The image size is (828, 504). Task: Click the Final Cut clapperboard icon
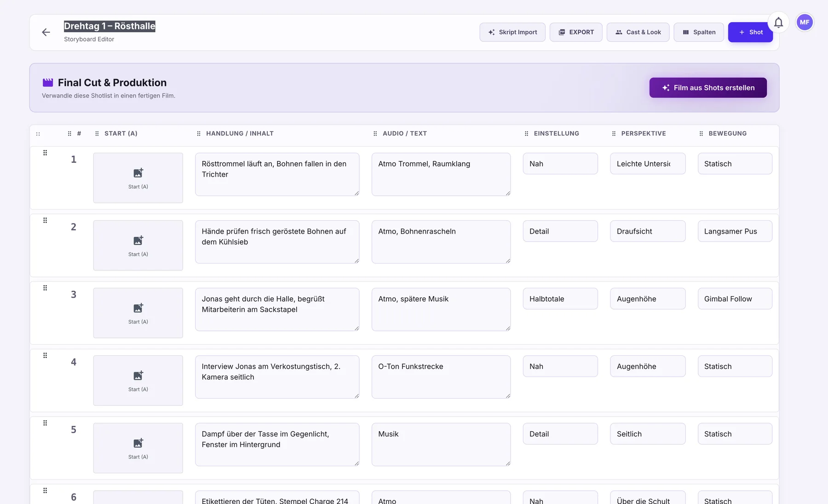48,83
